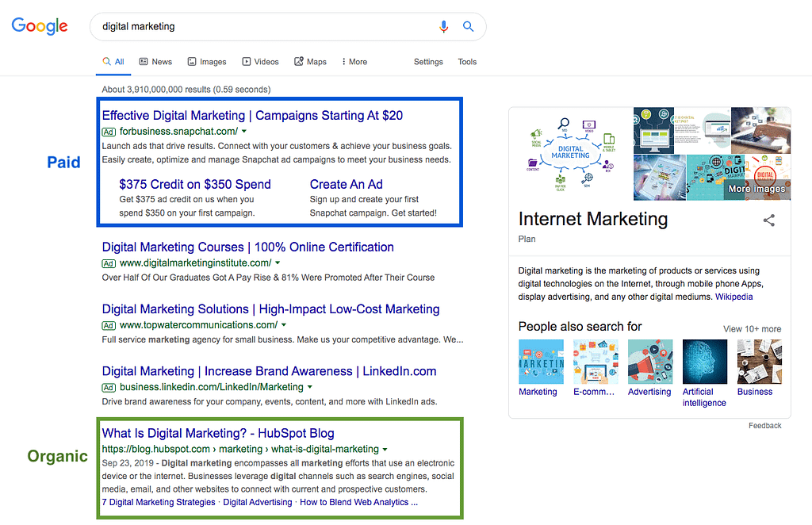
Task: Click the business.linkedin.com/LinkedIn/Marketing URL text
Action: 211,387
